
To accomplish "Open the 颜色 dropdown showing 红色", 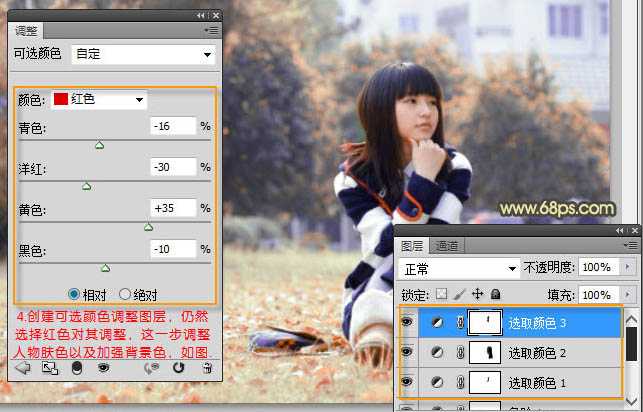I will coord(99,100).
